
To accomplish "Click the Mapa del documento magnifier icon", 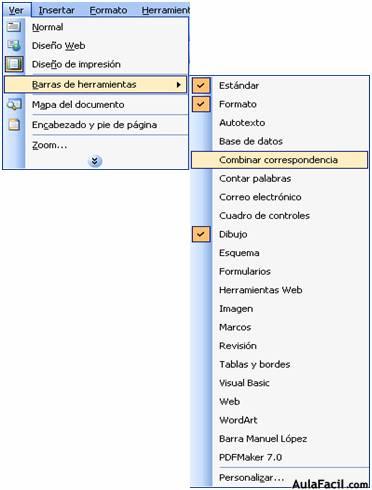I will click(14, 104).
